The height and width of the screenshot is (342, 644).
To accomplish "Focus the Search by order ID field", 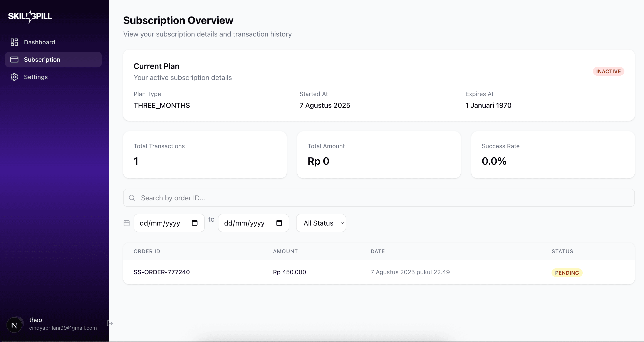I will (379, 198).
